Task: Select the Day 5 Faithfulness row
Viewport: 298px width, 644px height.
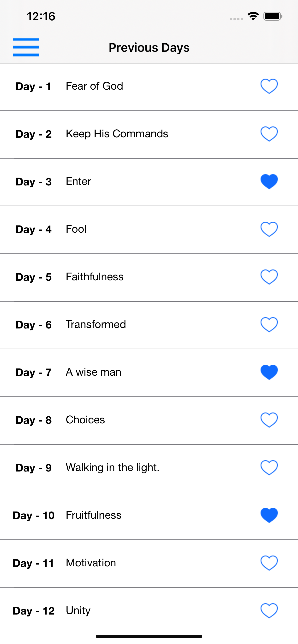Action: pyautogui.click(x=149, y=277)
